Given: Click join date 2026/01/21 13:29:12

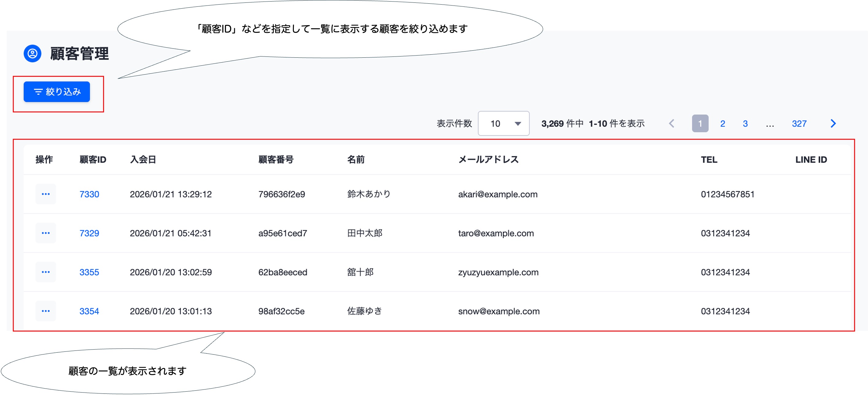Looking at the screenshot, I should [171, 194].
